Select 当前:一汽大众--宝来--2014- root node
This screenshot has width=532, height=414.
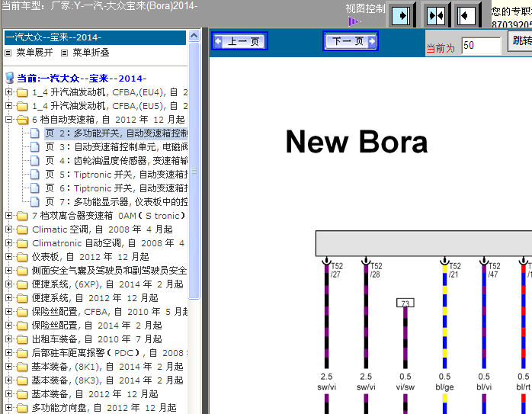pos(82,79)
